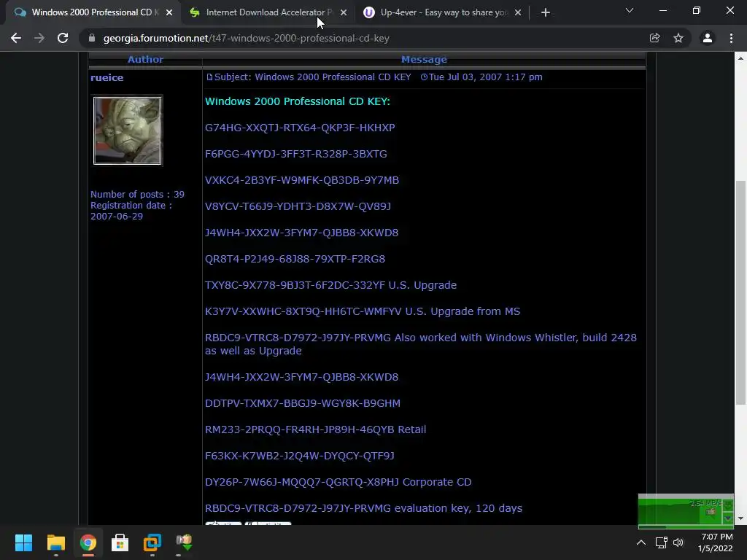The width and height of the screenshot is (747, 560).
Task: Click the Author column header
Action: [145, 60]
